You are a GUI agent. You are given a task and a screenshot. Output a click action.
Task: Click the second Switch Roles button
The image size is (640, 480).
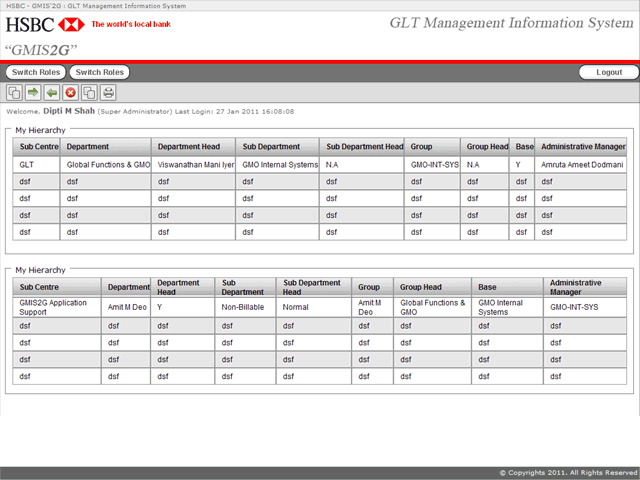tap(100, 72)
